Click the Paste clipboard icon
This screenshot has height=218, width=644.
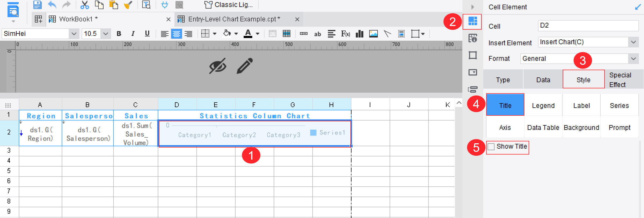click(x=114, y=5)
